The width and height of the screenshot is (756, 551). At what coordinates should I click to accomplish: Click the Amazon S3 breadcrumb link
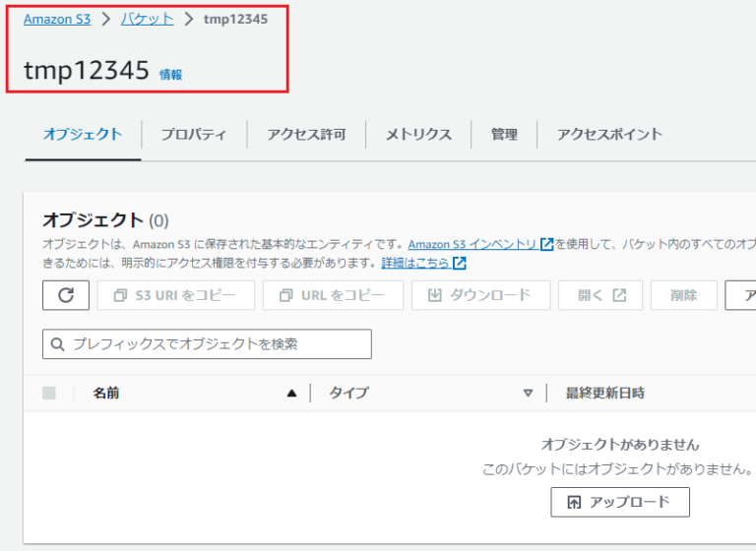click(x=57, y=20)
